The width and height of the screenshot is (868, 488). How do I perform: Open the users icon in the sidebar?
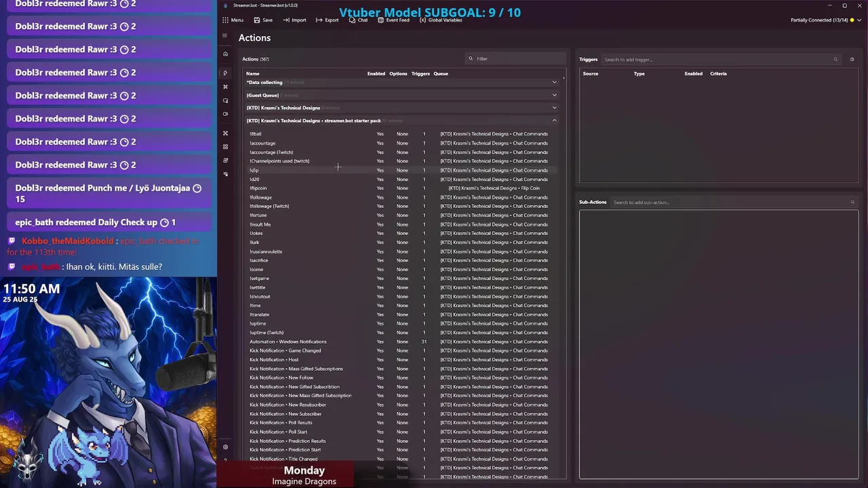tap(225, 161)
